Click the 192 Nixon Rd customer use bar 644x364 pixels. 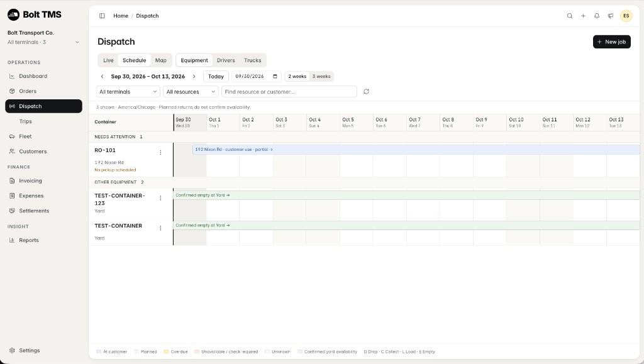(416, 150)
